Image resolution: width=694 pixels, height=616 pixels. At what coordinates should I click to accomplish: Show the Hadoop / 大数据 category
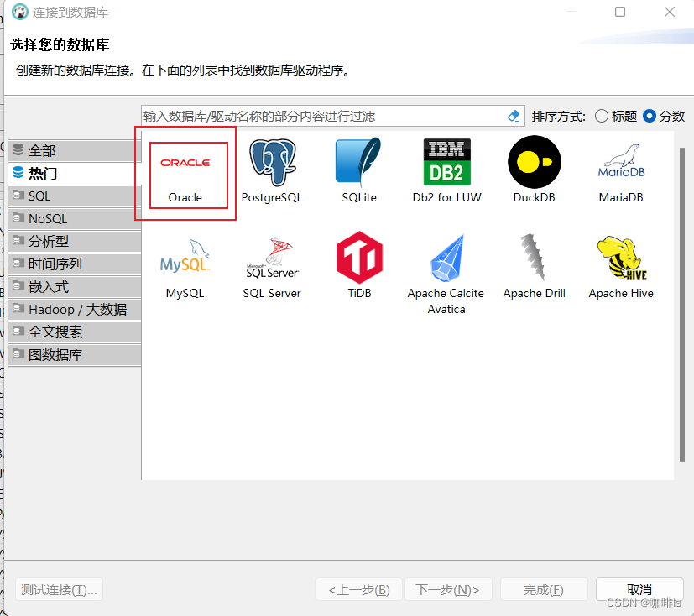coord(75,310)
